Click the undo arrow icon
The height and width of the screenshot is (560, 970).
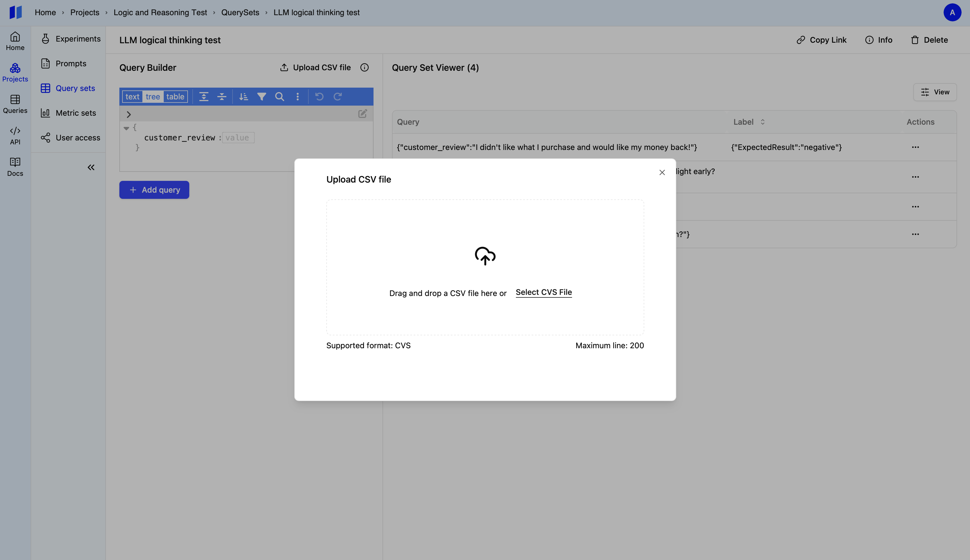[319, 97]
